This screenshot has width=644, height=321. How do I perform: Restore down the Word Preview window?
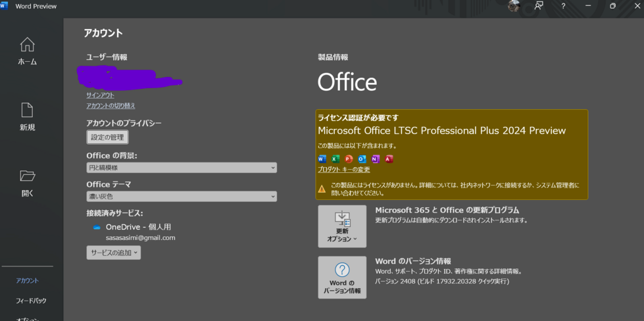[613, 6]
